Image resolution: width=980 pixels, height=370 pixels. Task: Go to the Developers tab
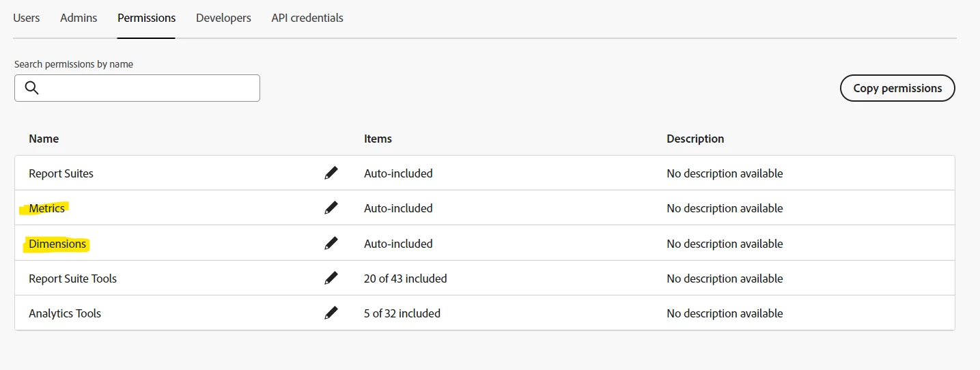click(223, 18)
